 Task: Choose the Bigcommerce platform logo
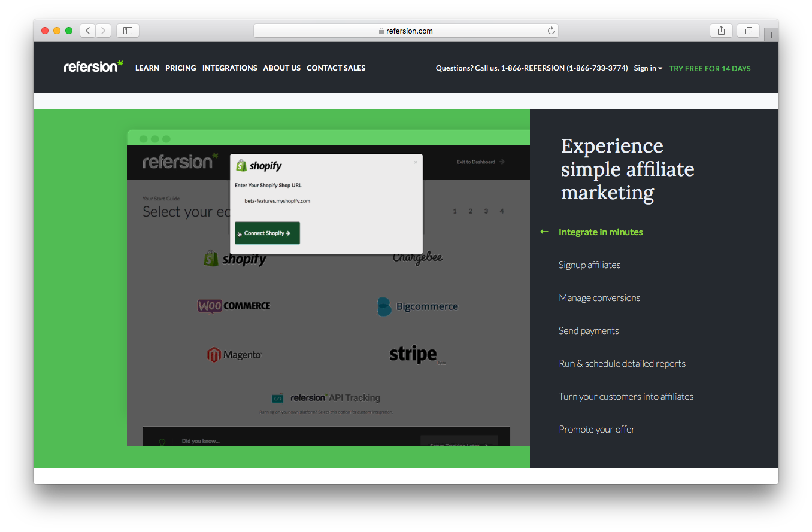[418, 307]
